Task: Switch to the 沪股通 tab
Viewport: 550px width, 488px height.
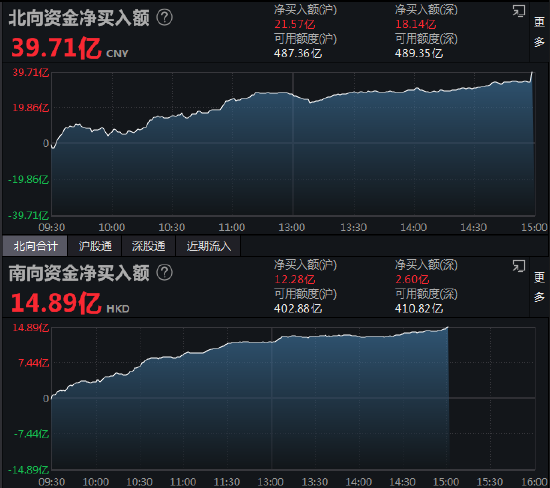Action: tap(95, 246)
